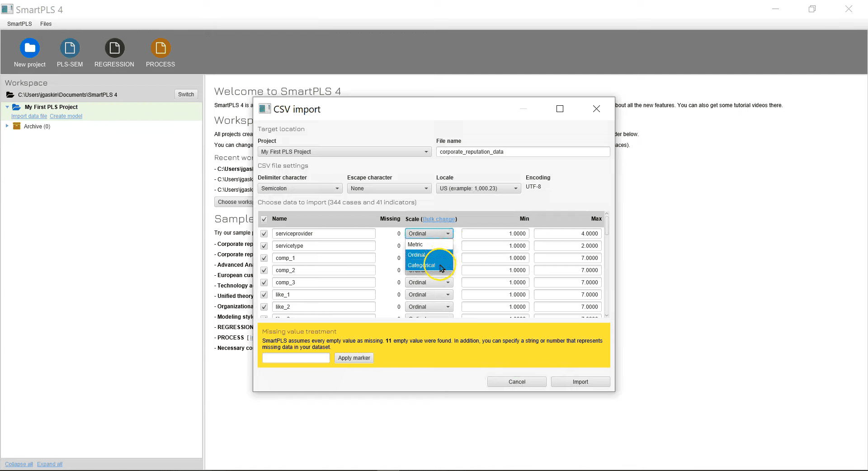Toggle the comp_1 row checkbox
This screenshot has height=471, width=868.
point(264,258)
